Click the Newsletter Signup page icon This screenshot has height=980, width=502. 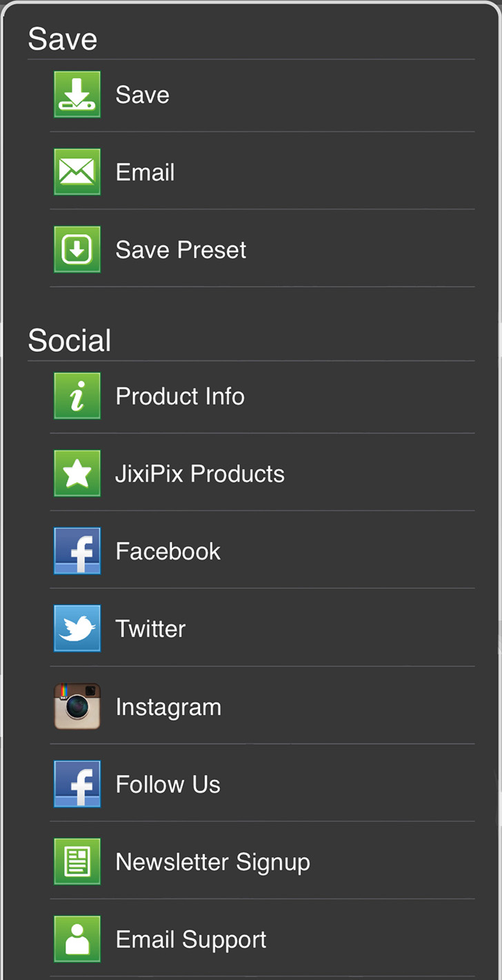point(77,861)
